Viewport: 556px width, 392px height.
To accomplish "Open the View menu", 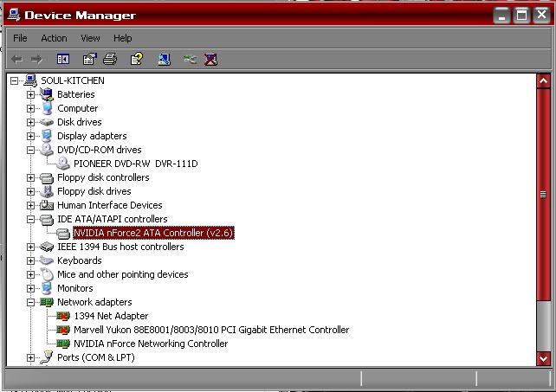I will [x=90, y=38].
